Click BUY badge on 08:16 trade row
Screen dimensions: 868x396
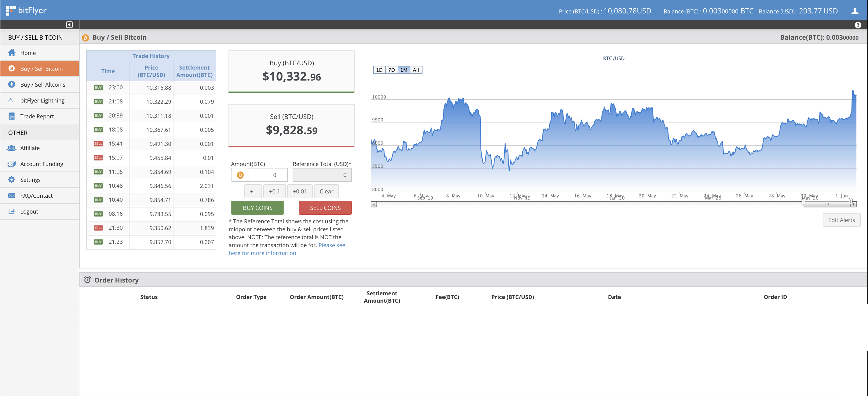click(98, 214)
